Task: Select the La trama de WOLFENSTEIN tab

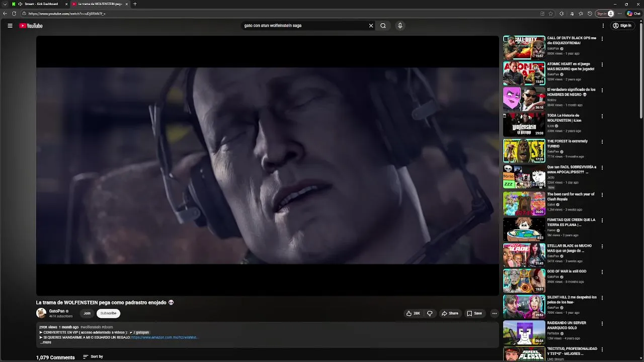Action: pyautogui.click(x=100, y=4)
